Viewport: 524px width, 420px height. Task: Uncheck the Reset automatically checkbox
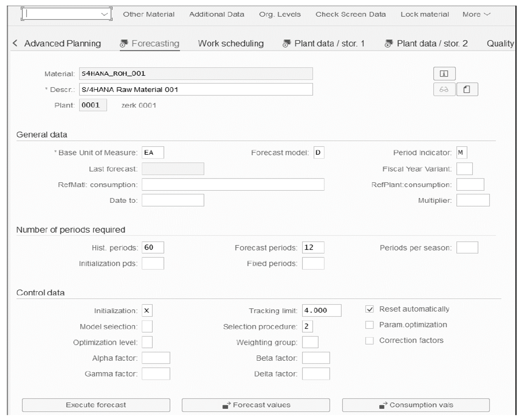point(369,309)
